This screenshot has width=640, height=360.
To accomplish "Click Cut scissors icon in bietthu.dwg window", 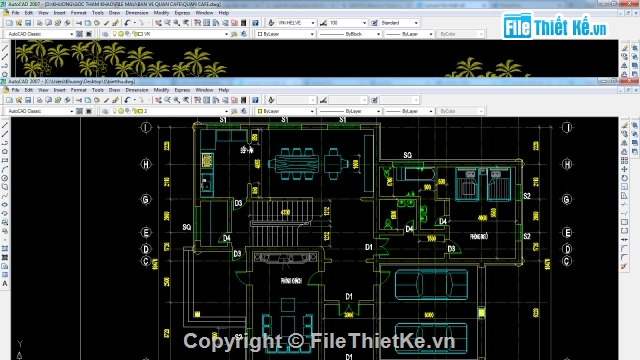I will point(79,100).
